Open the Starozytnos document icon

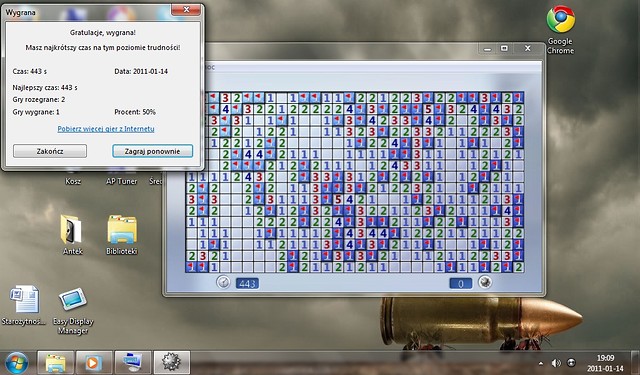tap(23, 305)
